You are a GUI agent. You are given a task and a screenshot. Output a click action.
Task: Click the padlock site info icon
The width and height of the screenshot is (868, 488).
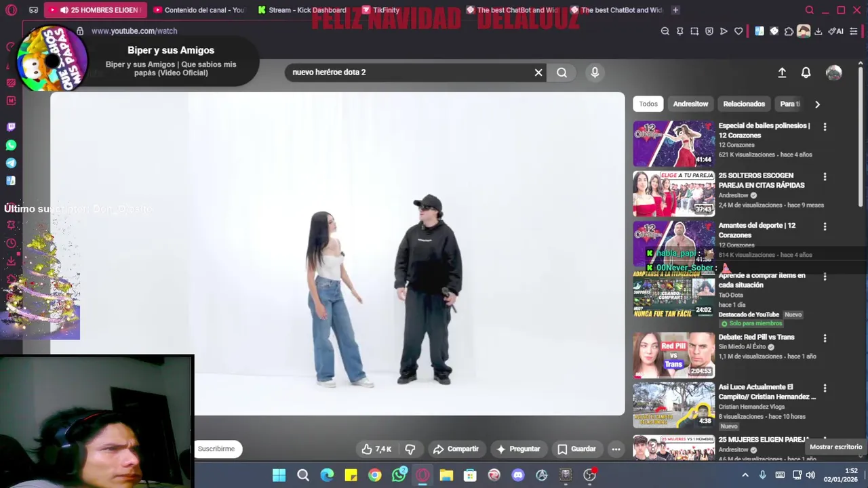(x=80, y=31)
